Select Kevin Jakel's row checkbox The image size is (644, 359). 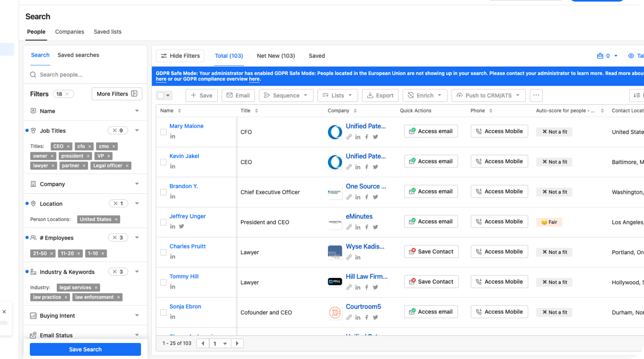pos(163,162)
